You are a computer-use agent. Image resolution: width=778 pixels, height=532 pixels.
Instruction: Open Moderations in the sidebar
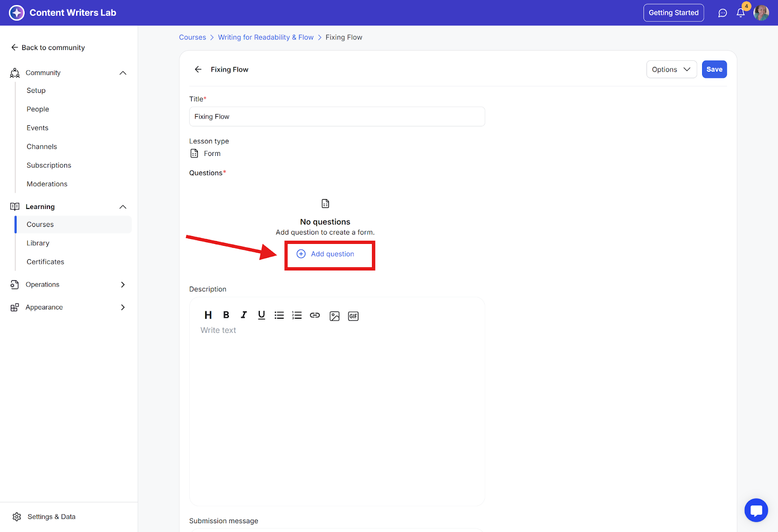[x=47, y=184]
